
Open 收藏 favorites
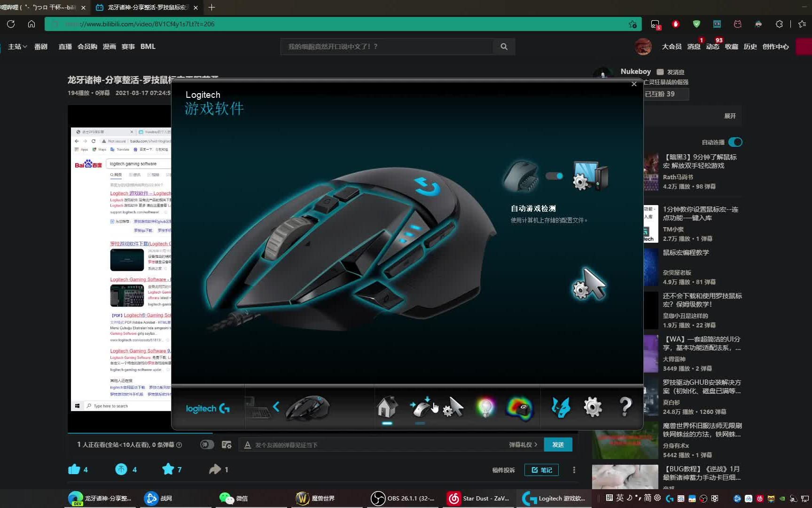click(x=731, y=47)
